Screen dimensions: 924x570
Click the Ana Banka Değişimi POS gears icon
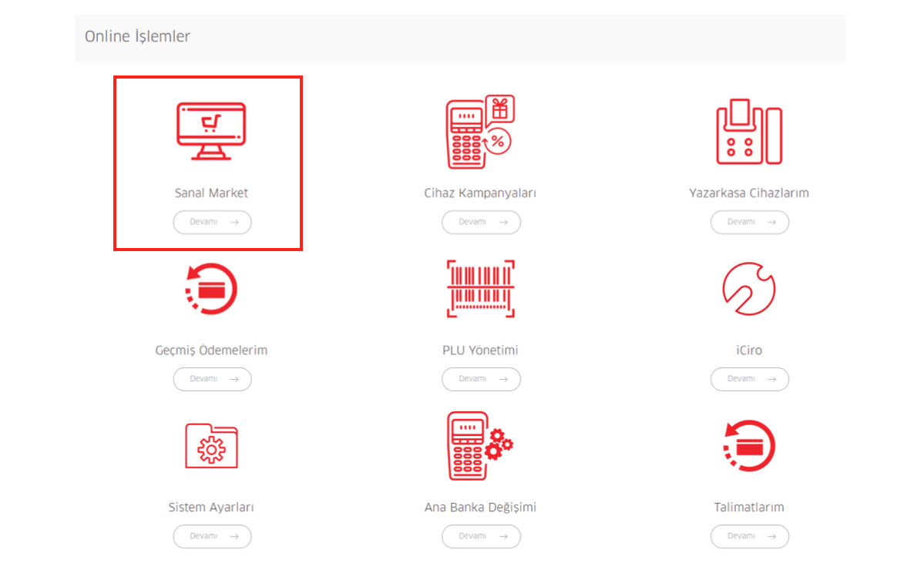479,446
